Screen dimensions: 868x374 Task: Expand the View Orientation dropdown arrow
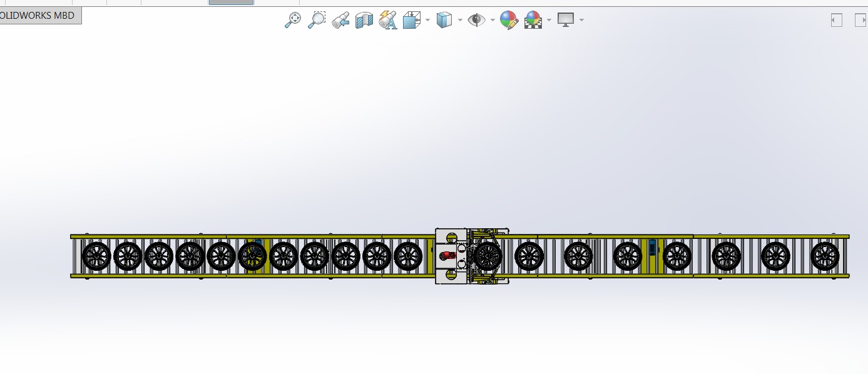pyautogui.click(x=427, y=20)
